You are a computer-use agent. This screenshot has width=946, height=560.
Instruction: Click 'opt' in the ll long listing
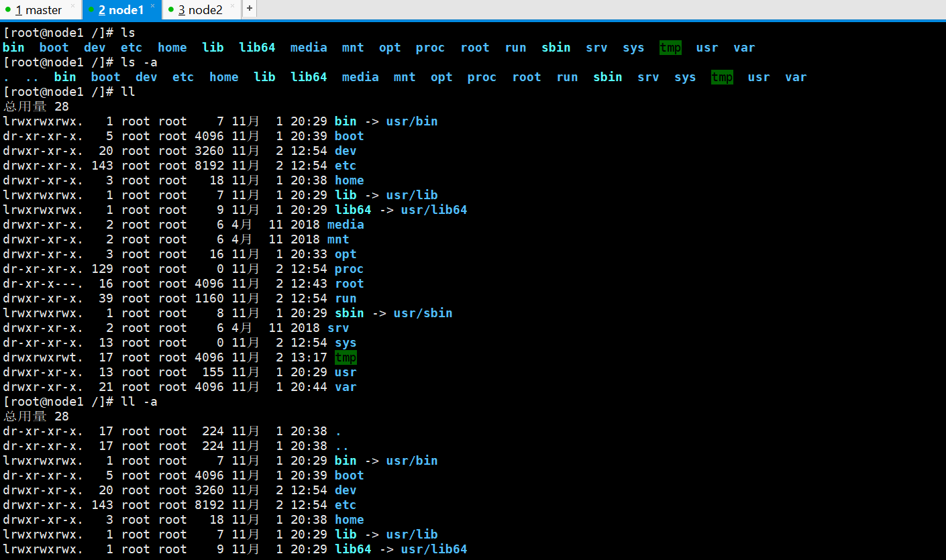click(346, 254)
